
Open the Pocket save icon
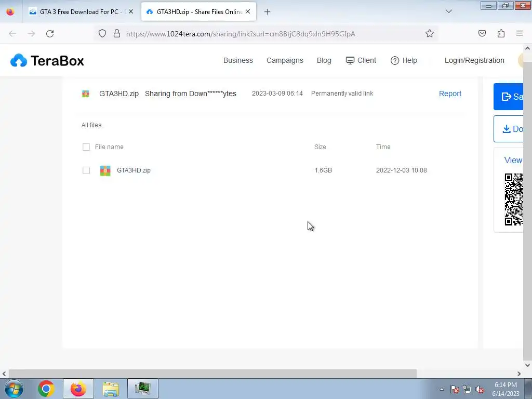(482, 33)
